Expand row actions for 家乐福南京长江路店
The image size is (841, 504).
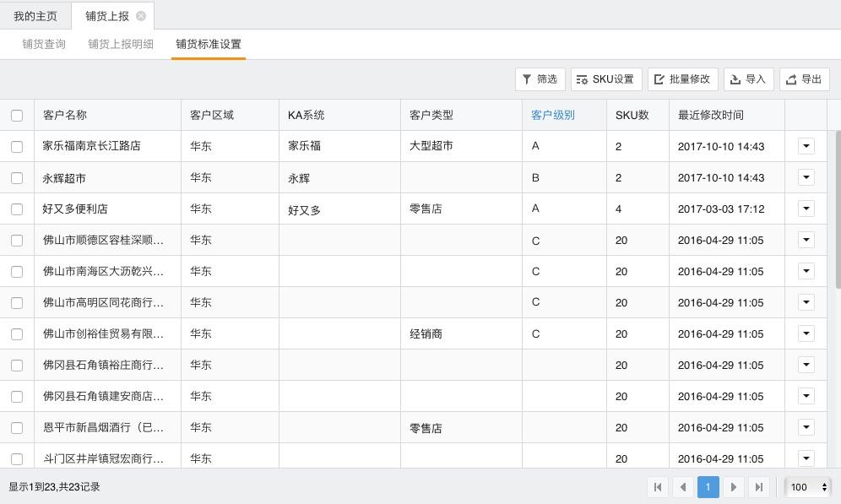(806, 146)
